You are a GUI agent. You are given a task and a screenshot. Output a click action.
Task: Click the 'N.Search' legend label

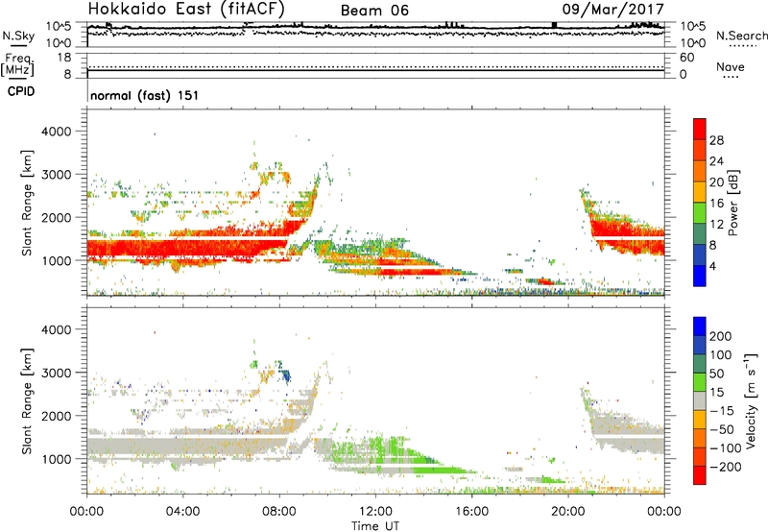coord(741,36)
